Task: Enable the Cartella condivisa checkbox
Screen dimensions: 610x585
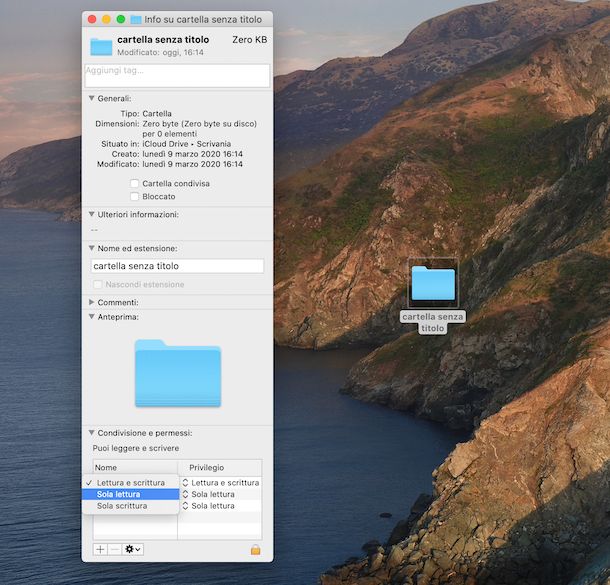Action: pos(135,183)
